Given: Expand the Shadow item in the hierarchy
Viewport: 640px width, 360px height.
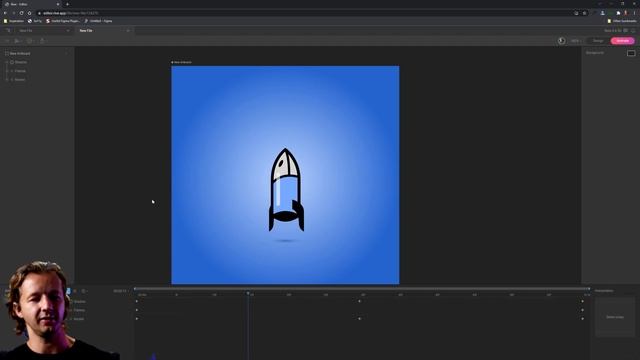Looking at the screenshot, I should (7, 62).
